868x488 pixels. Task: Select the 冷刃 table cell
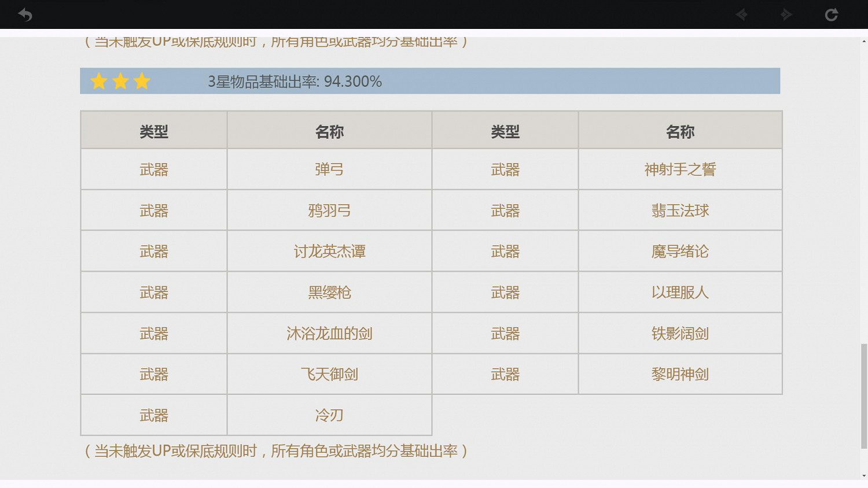(329, 415)
